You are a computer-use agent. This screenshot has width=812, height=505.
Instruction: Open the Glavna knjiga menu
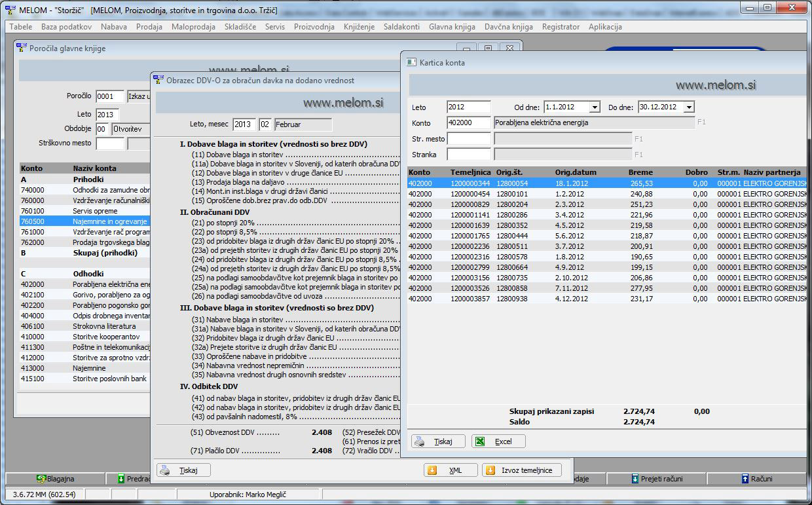point(452,27)
